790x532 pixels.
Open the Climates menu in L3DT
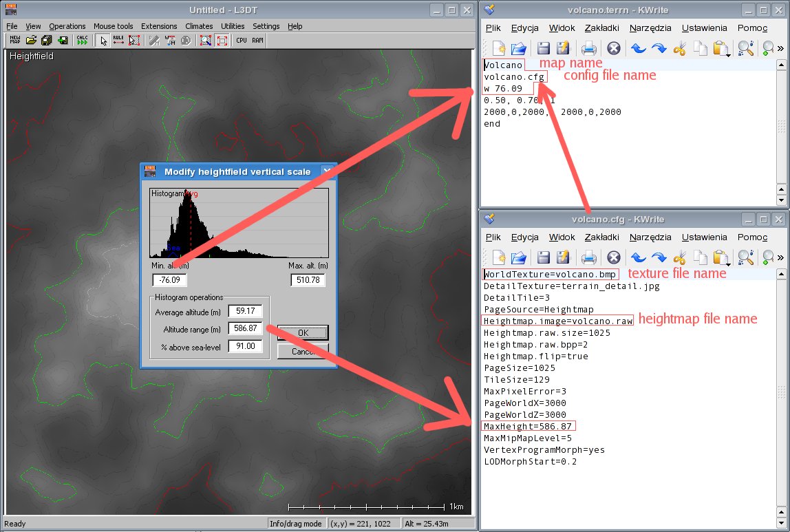coord(199,26)
